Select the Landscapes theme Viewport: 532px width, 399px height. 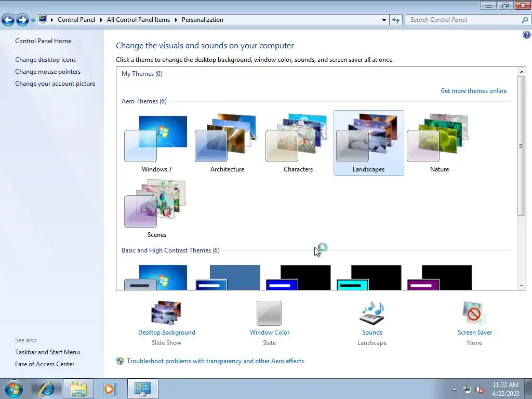tap(368, 143)
